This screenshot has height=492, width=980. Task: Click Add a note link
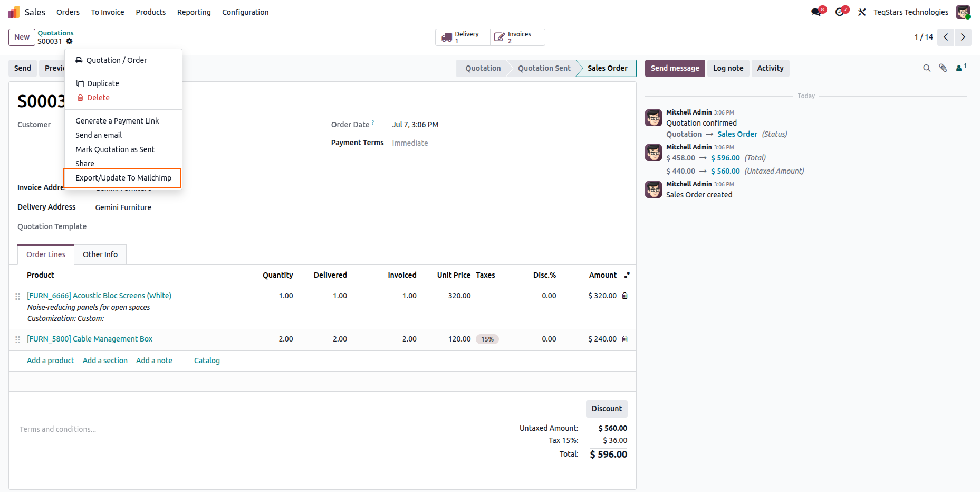pyautogui.click(x=154, y=361)
